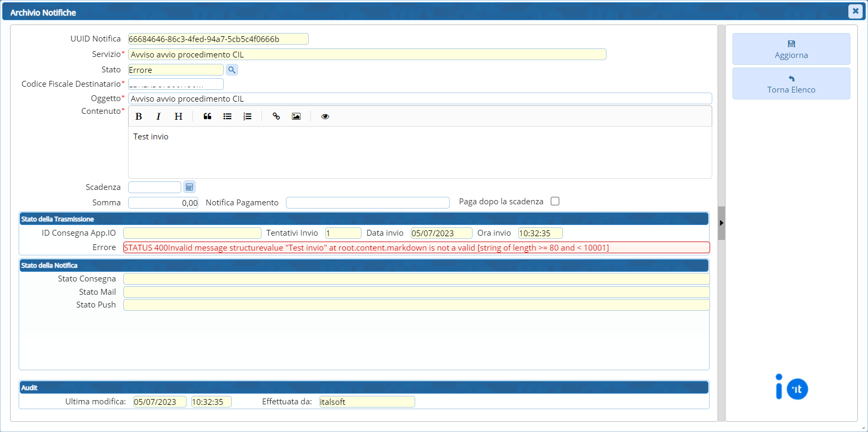Go back with Torna Elenco
Viewport: 868px width, 432px height.
pos(791,84)
